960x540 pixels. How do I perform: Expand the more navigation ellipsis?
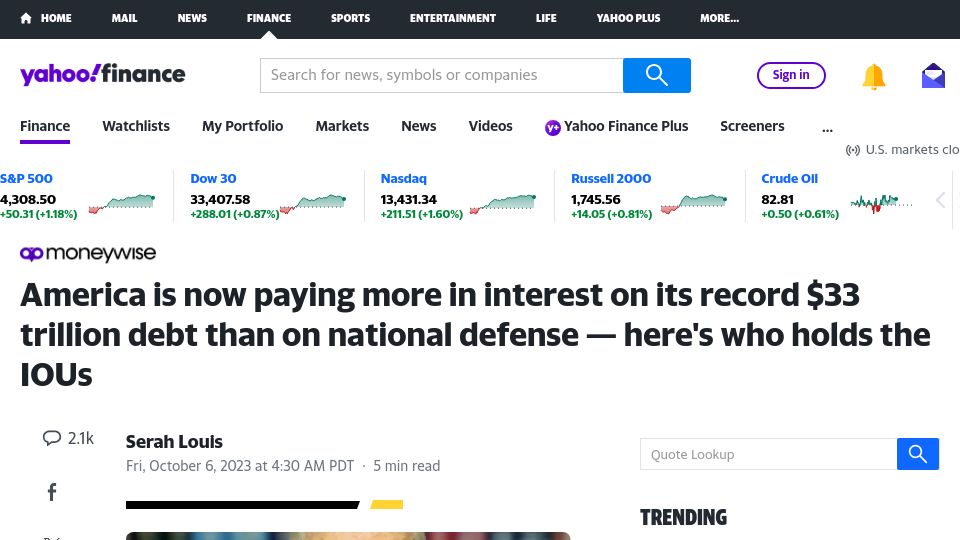[827, 128]
